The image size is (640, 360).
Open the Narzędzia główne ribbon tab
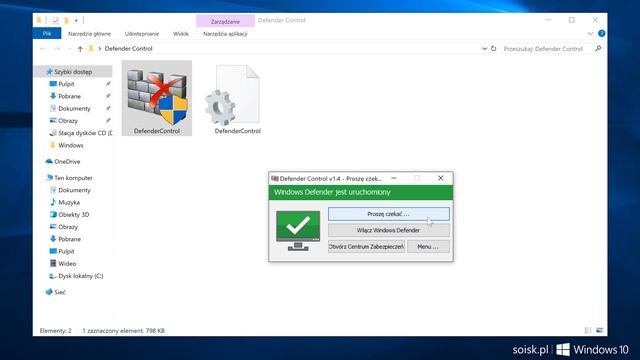coord(89,34)
